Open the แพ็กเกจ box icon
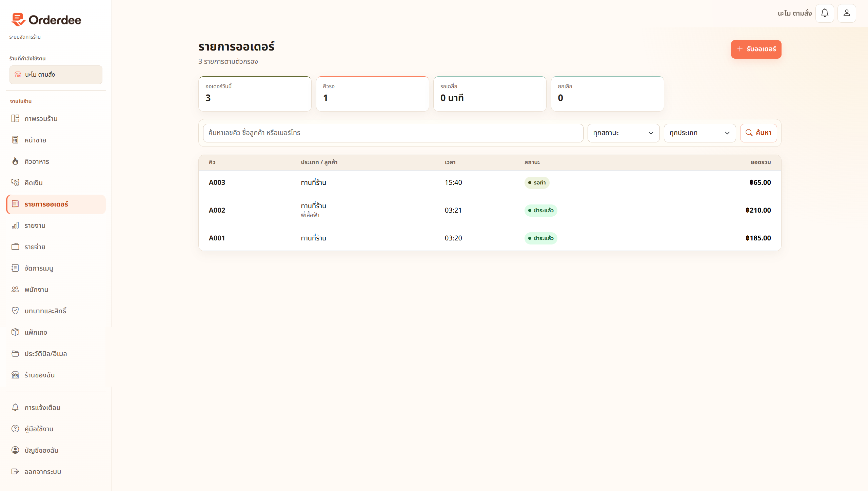 [15, 332]
